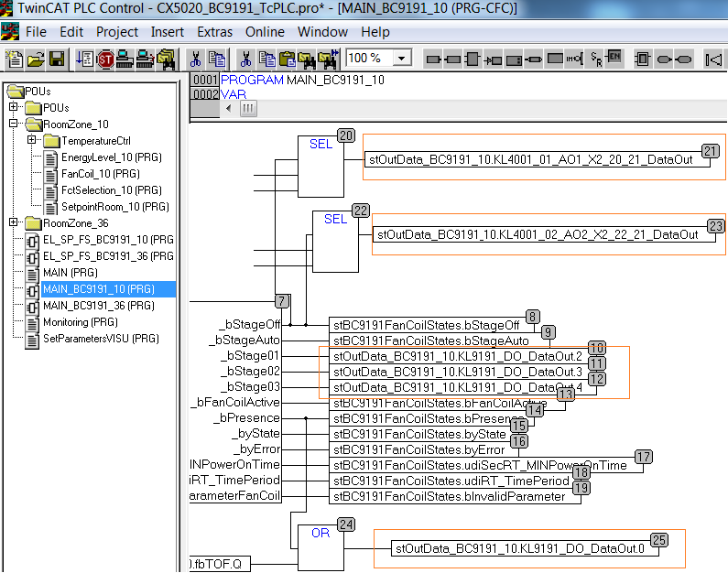The image size is (728, 573).
Task: Select the macro In-Pin tool
Action: click(664, 59)
